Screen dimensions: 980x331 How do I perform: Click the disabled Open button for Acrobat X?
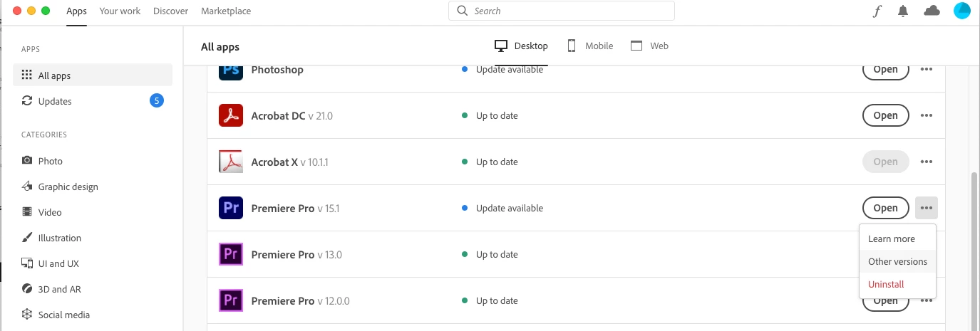[x=885, y=162]
